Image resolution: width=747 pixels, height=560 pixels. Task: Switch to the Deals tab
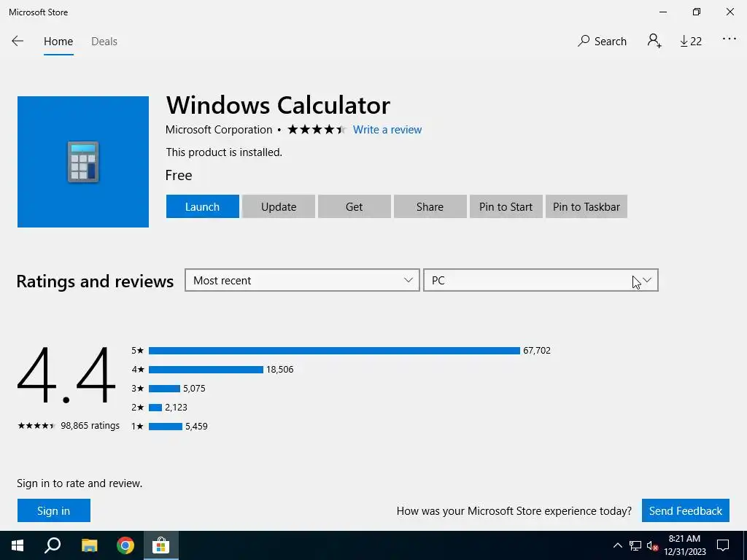(x=104, y=42)
